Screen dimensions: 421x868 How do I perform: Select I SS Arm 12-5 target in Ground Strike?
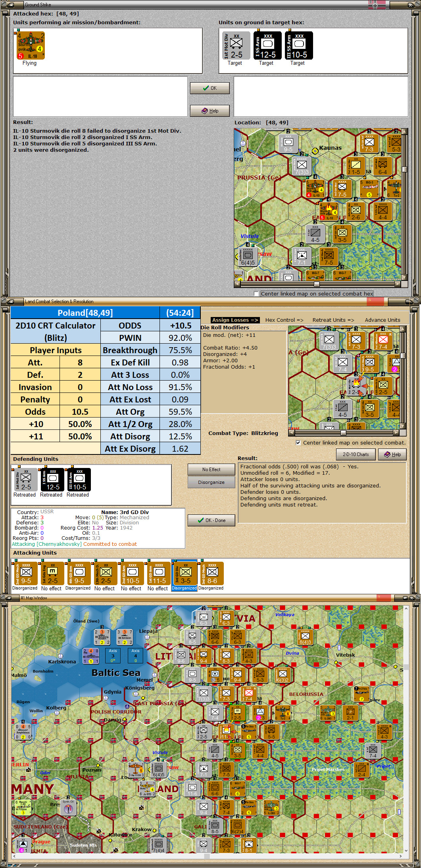(x=267, y=46)
